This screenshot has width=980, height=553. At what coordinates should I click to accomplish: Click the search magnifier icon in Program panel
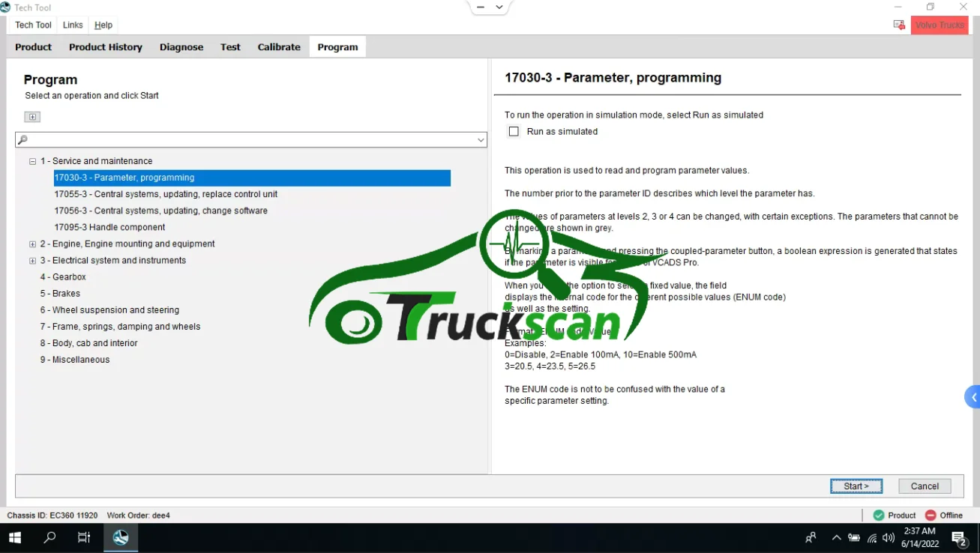[x=22, y=140]
